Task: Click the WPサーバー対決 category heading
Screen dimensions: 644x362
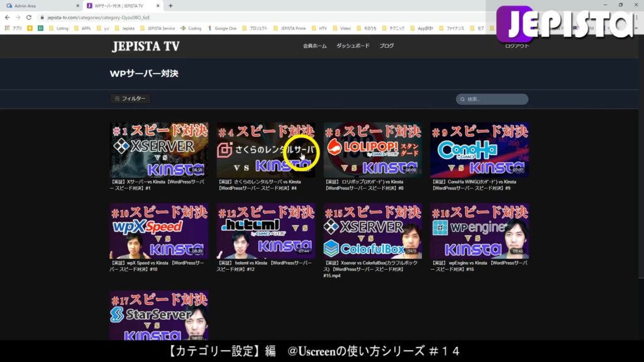Action: [x=144, y=74]
